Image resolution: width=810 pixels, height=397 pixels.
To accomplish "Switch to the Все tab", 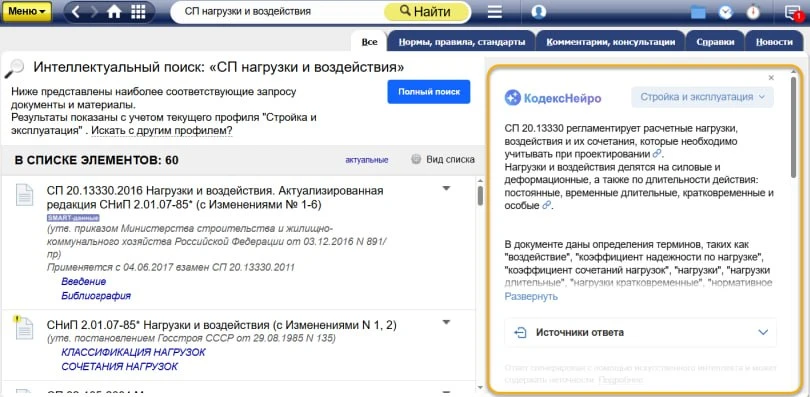I will 369,42.
